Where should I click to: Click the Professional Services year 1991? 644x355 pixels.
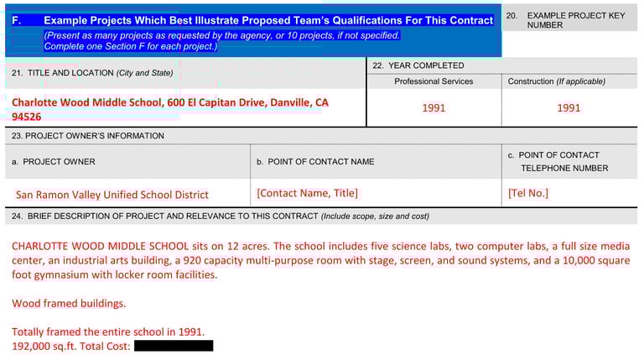coord(434,108)
